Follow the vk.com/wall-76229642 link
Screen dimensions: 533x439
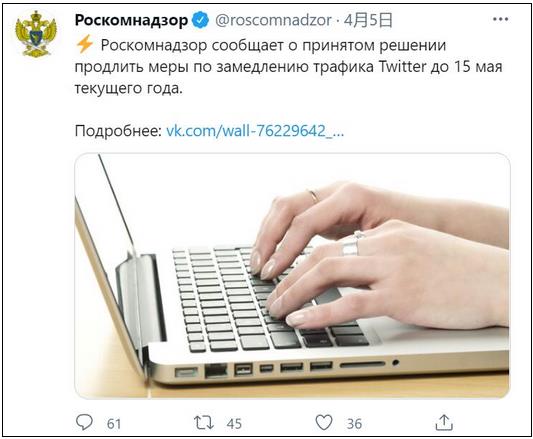[255, 131]
